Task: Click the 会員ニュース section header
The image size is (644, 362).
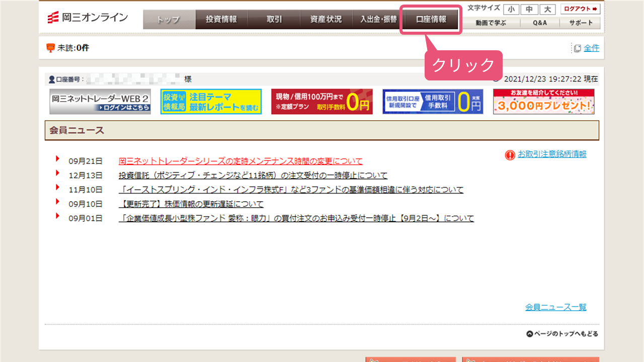Action: [x=322, y=130]
